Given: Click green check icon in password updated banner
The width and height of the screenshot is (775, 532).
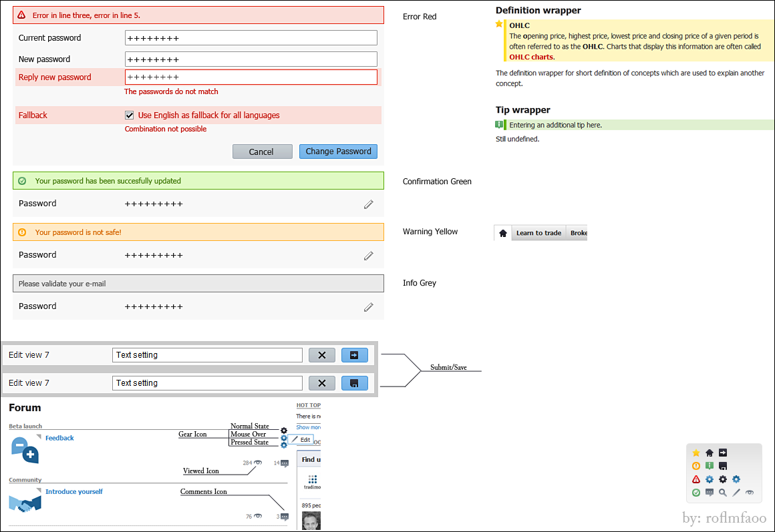Looking at the screenshot, I should coord(22,181).
